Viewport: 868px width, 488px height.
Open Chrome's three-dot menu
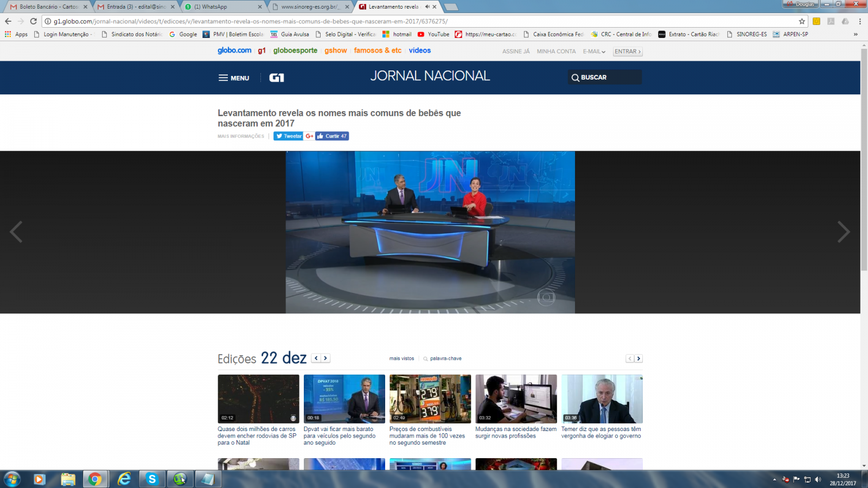pos(860,21)
